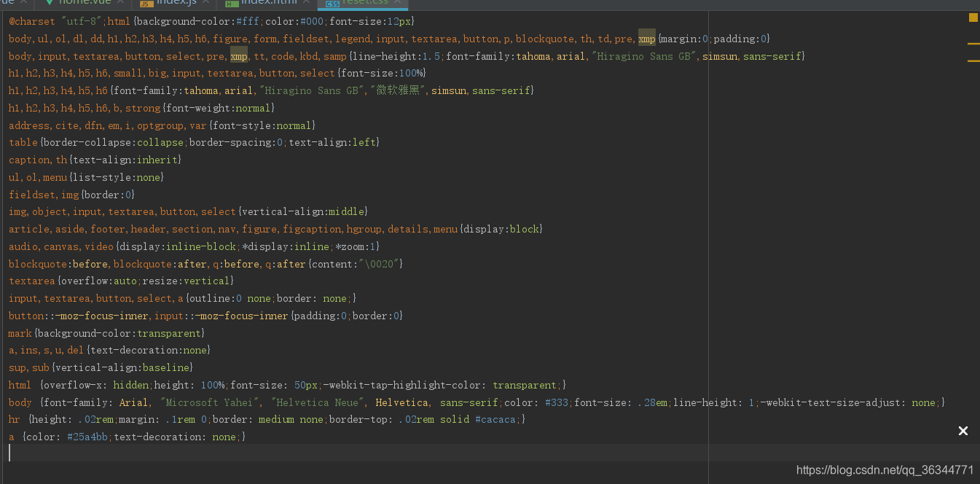980x484 pixels.
Task: Click the @charset keyword
Action: [x=32, y=22]
